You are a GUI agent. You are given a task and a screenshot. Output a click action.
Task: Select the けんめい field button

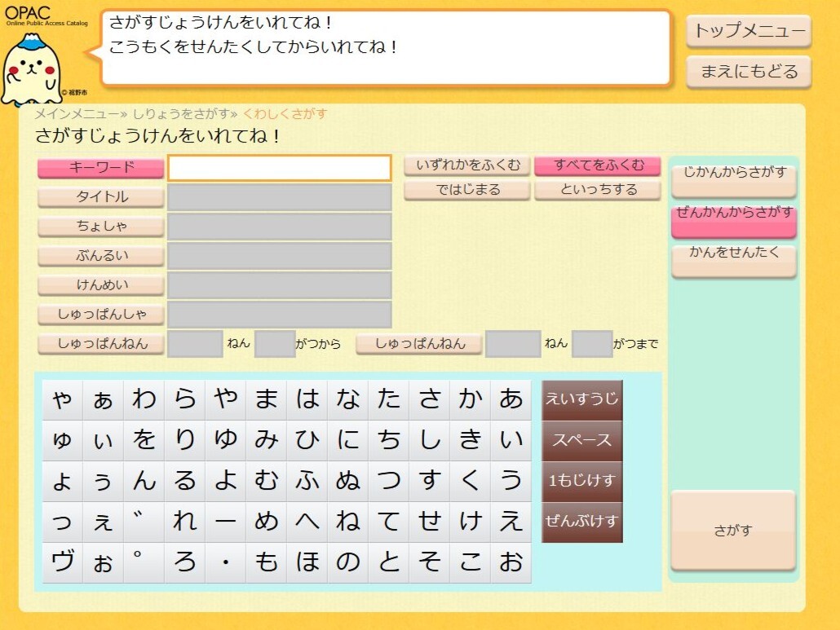(x=100, y=285)
